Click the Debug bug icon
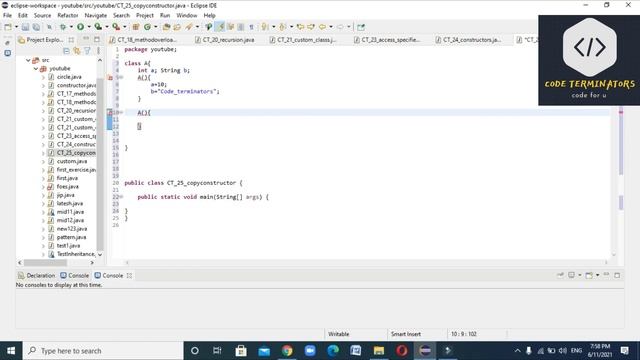The image size is (640, 360). 63,27
